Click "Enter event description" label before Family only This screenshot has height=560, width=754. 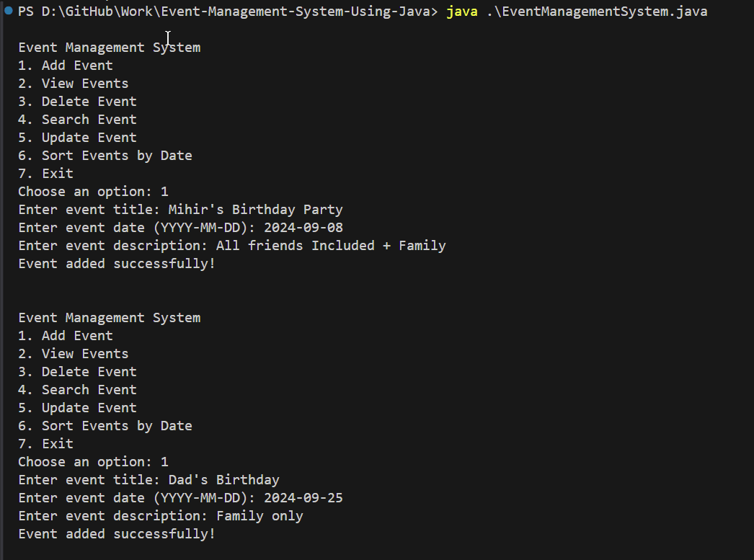point(113,516)
